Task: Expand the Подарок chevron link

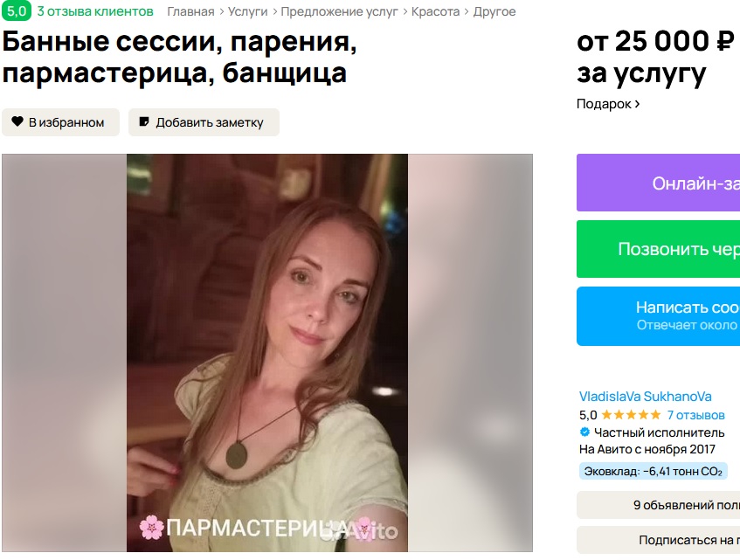Action: (x=608, y=104)
